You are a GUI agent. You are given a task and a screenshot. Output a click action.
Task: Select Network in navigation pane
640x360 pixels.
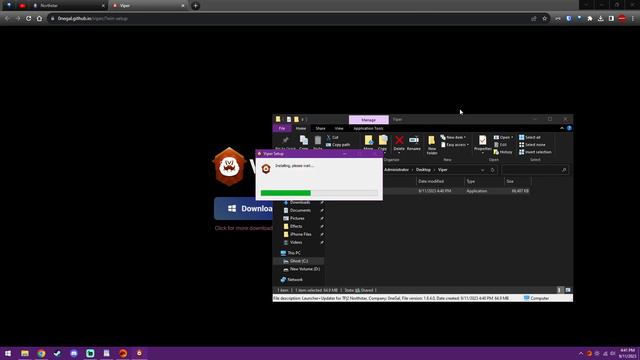tap(295, 280)
